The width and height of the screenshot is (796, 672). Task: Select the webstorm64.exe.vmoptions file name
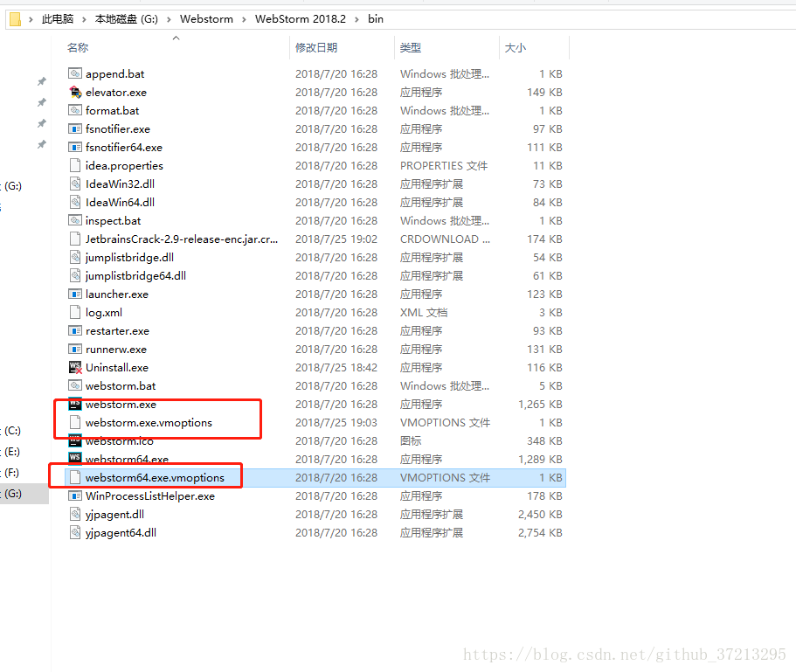[x=155, y=478]
